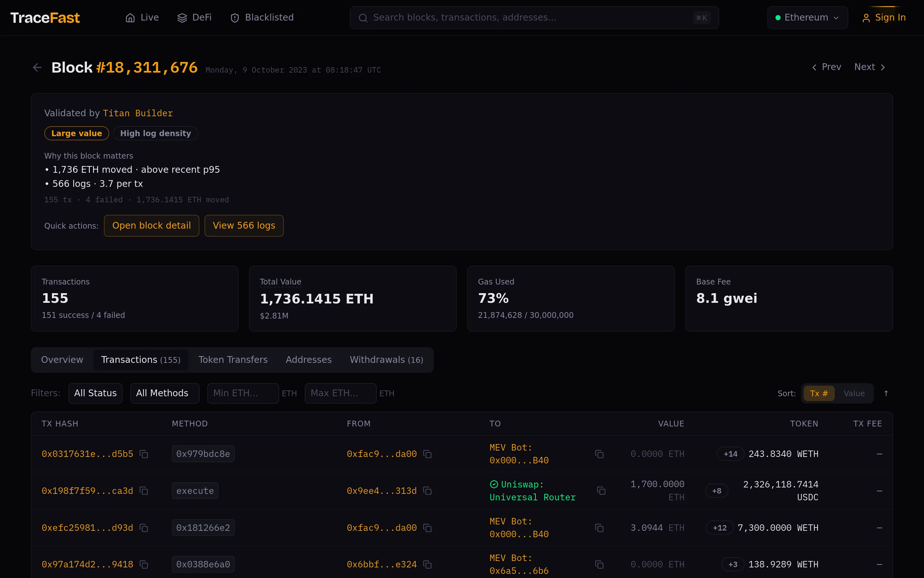This screenshot has width=924, height=578.
Task: Copy from address in 0x0317631e row
Action: 428,454
